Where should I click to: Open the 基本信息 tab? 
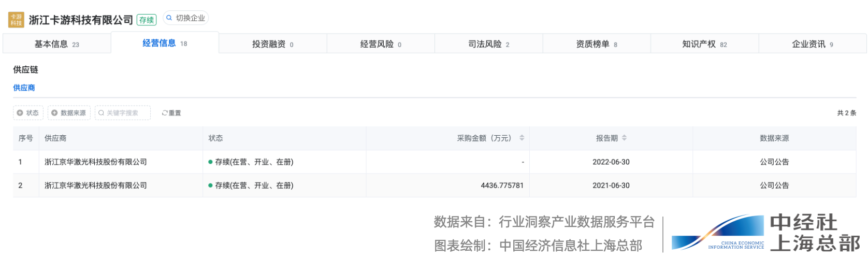click(56, 44)
